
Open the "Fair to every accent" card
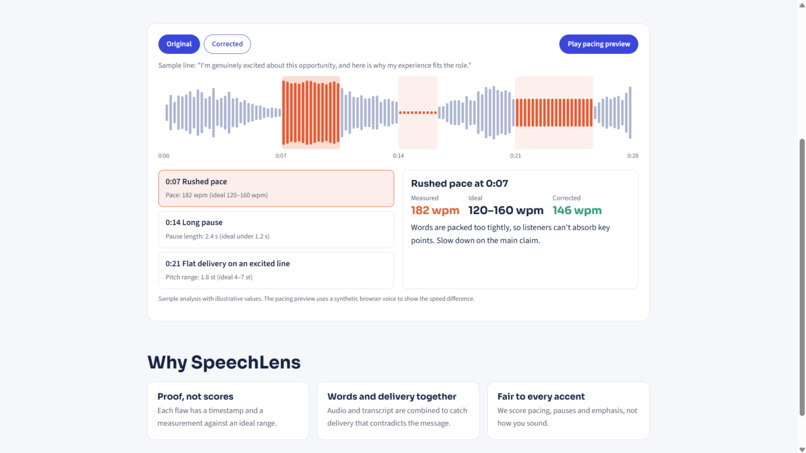(x=568, y=410)
